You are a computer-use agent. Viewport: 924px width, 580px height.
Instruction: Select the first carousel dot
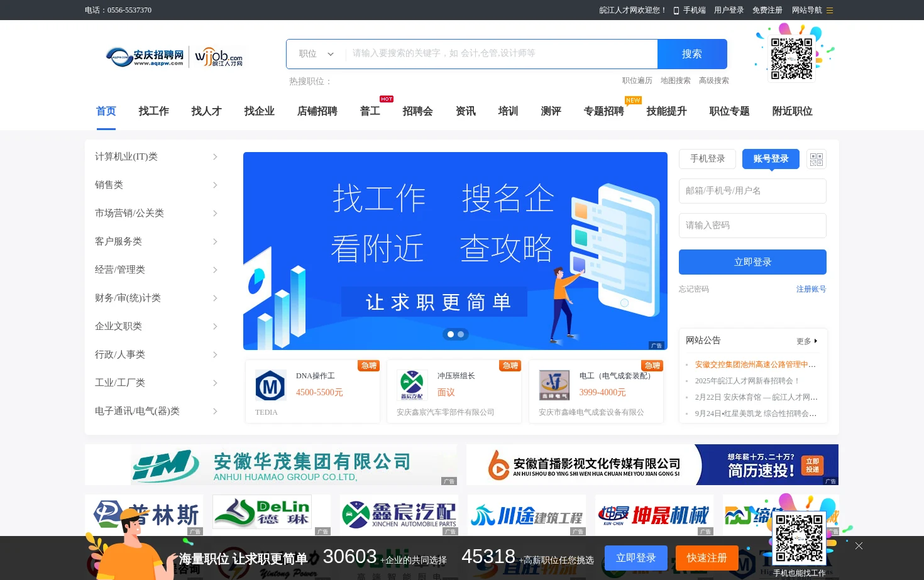tap(450, 334)
